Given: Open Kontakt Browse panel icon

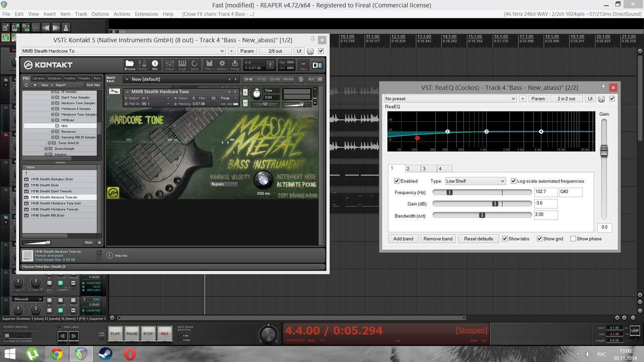Looking at the screenshot, I should [x=130, y=65].
